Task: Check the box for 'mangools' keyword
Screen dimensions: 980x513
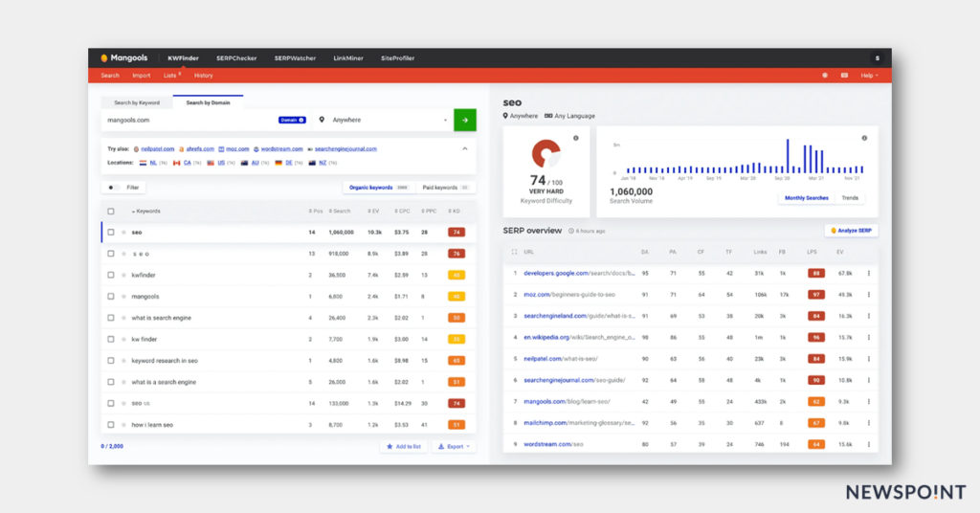Action: point(111,296)
